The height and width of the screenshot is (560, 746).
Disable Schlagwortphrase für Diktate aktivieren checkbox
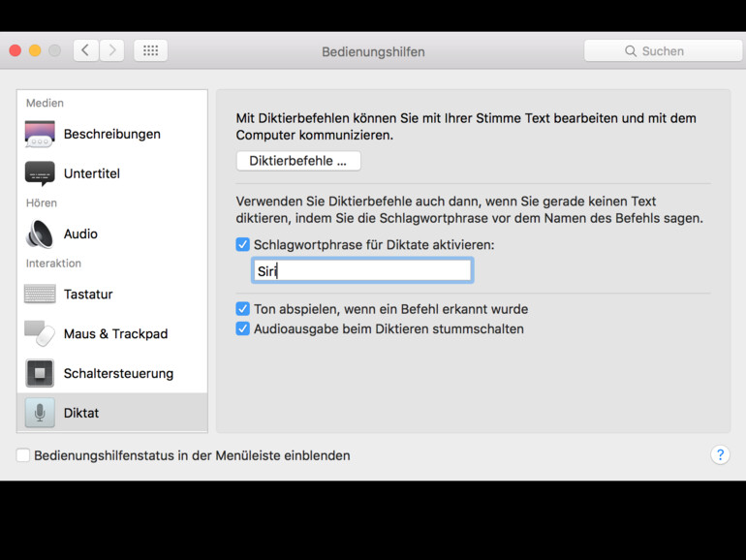click(242, 244)
